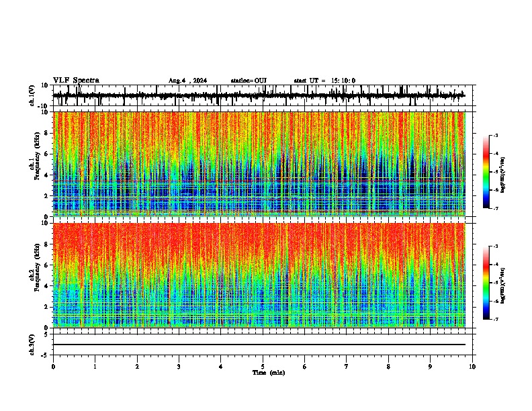Click the ch.1 spectrogram color scale bar
Screen dimensions: 532x411
coord(486,172)
